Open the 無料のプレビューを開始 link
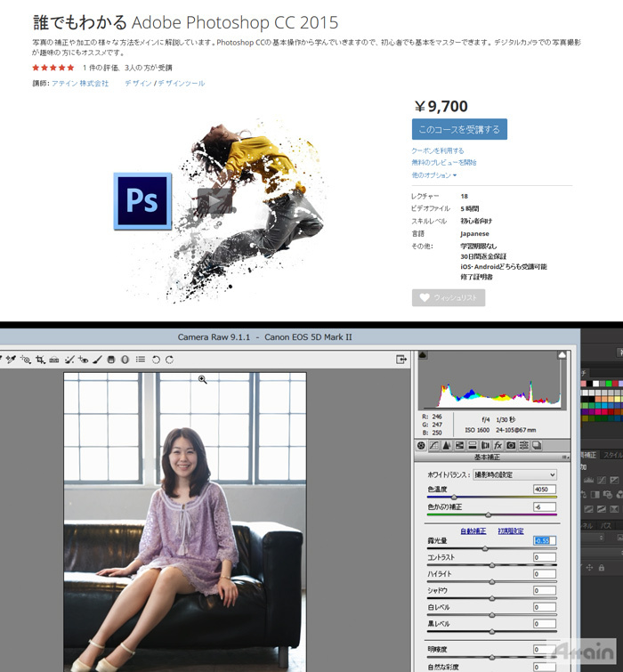 [443, 163]
